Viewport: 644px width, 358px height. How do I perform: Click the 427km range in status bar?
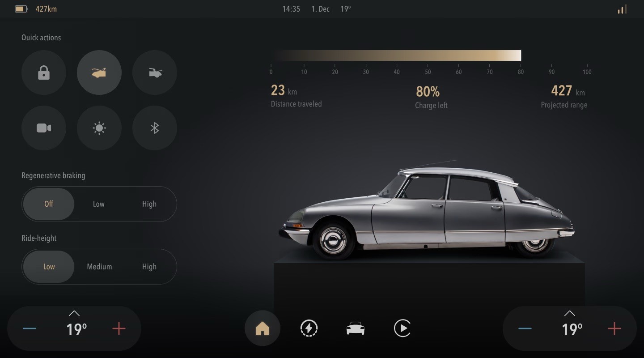click(46, 9)
